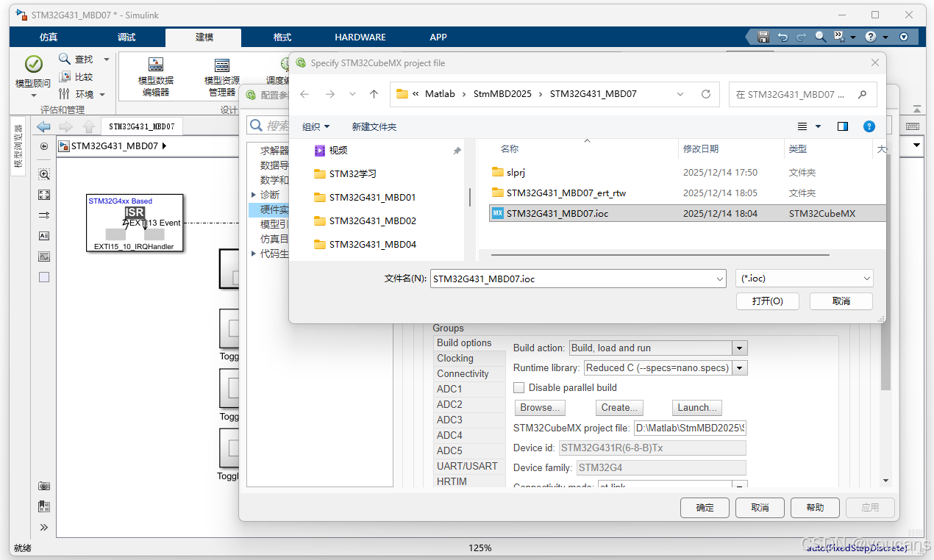934x560 pixels.
Task: Open the 组织 organize dropdown menu
Action: point(316,126)
